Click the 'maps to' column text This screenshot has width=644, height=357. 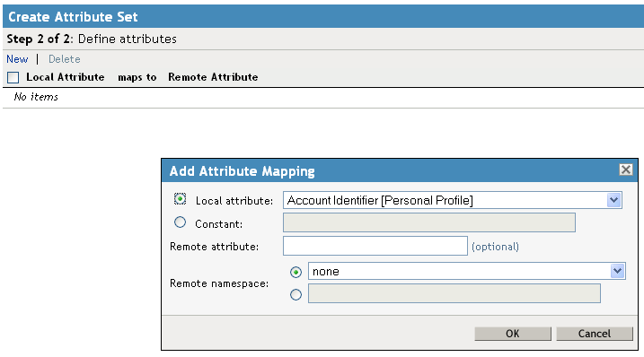(x=137, y=77)
